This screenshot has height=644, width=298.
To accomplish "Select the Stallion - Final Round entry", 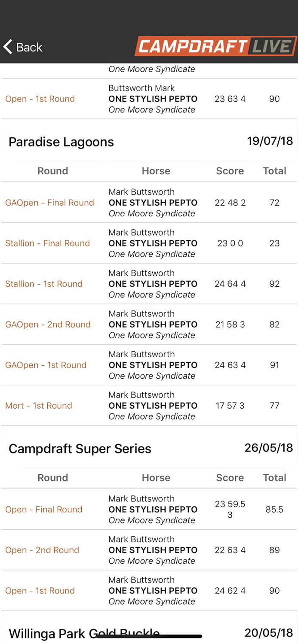I will click(x=47, y=243).
